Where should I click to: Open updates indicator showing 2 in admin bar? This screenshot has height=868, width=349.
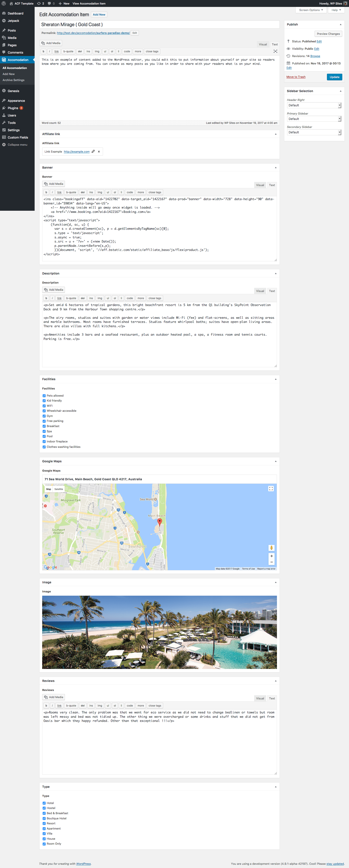(x=40, y=3)
